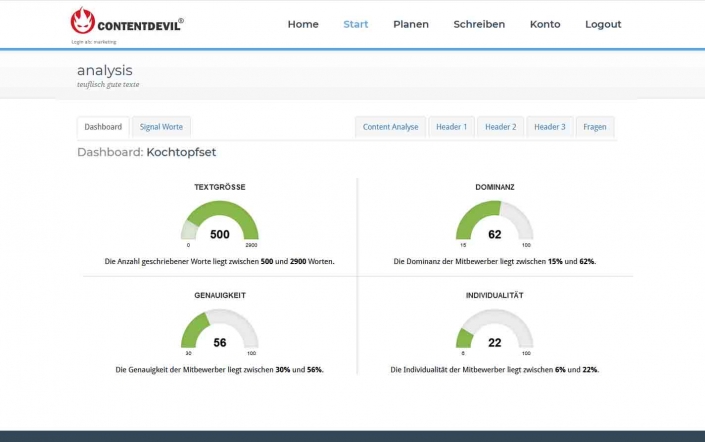Open the Header 3 tab
705x442 pixels.
click(x=549, y=127)
